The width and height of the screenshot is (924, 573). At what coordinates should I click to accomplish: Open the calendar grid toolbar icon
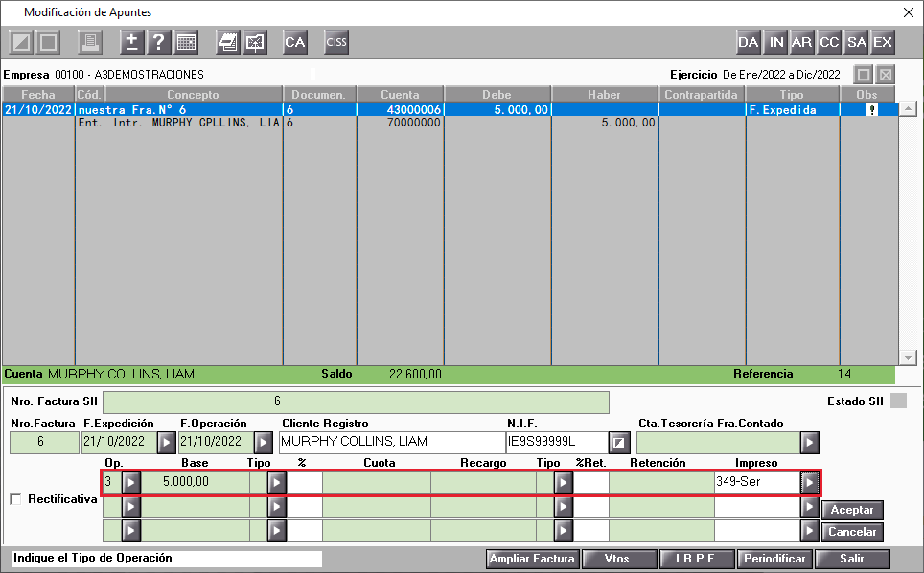pos(186,42)
